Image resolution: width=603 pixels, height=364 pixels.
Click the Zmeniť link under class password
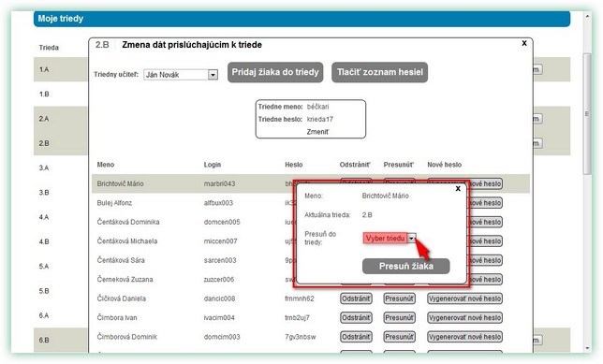pos(317,132)
